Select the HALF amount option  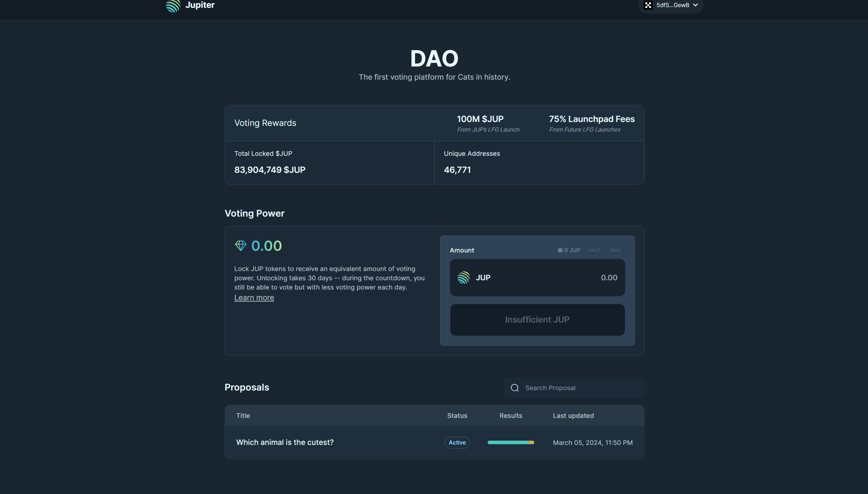click(x=594, y=250)
